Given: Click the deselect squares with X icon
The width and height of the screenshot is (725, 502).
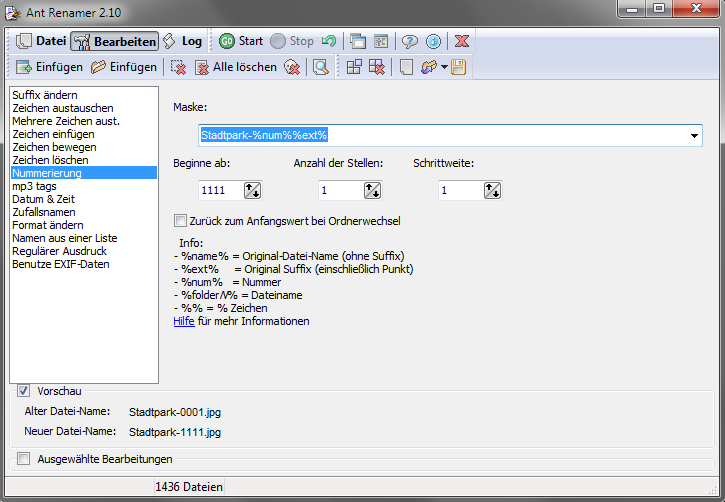Looking at the screenshot, I should tap(377, 67).
